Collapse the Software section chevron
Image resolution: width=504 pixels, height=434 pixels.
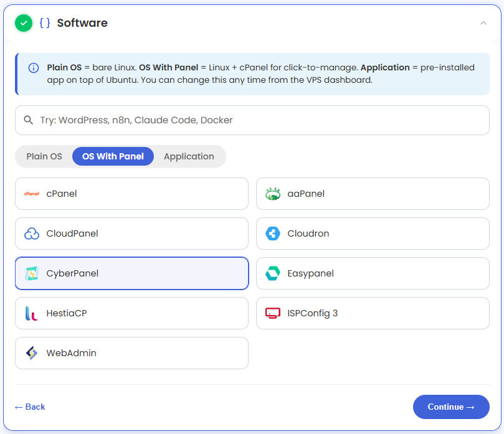pos(483,23)
